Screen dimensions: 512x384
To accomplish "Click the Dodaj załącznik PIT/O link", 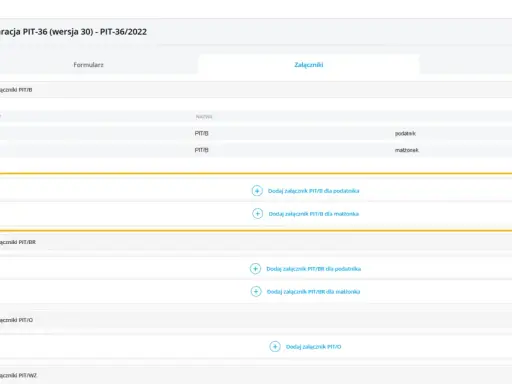I will coord(314,347).
